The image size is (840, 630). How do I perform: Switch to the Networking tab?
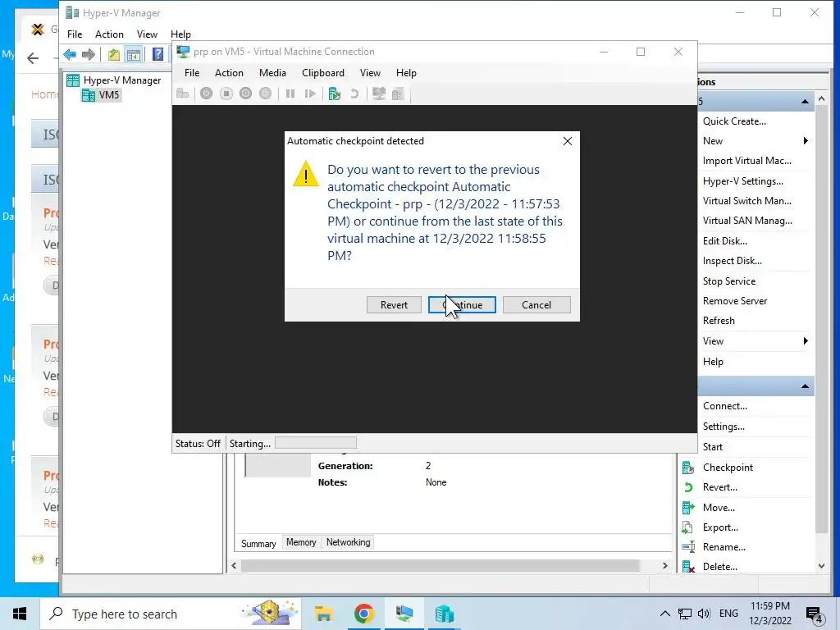pyautogui.click(x=348, y=542)
